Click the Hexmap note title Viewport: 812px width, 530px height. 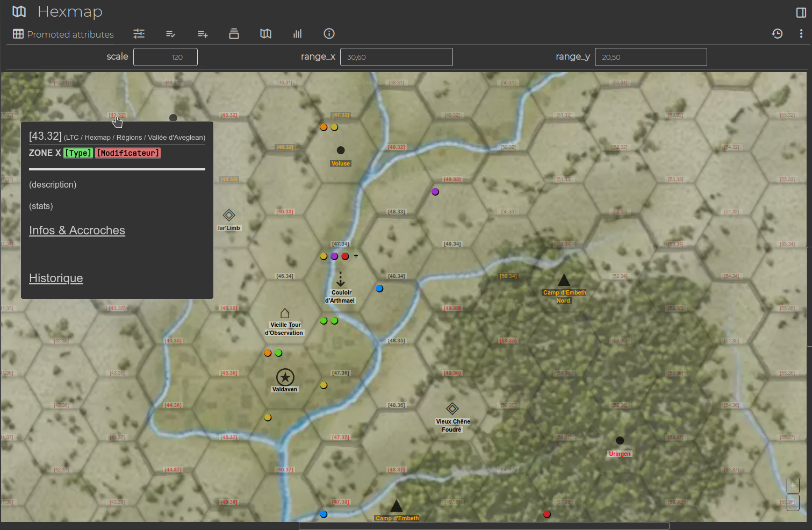point(70,12)
